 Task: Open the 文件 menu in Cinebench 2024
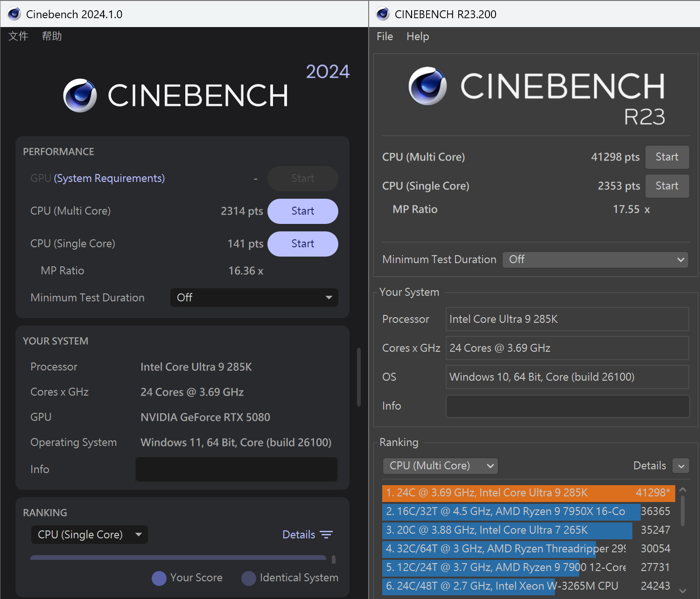click(18, 36)
